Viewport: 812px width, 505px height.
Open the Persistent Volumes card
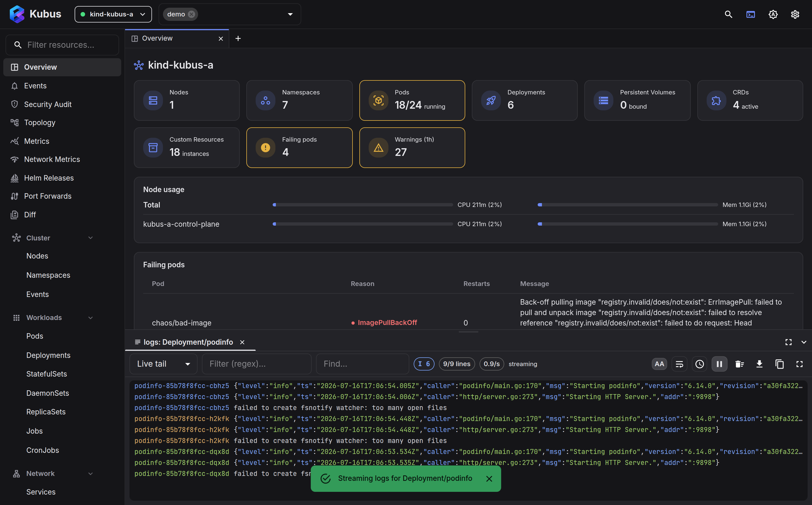coord(638,100)
